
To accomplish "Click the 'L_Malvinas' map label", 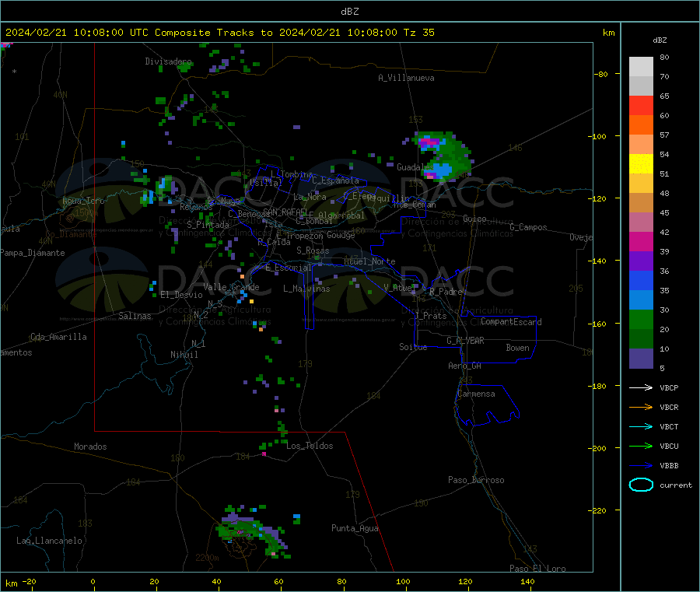I will tap(306, 289).
